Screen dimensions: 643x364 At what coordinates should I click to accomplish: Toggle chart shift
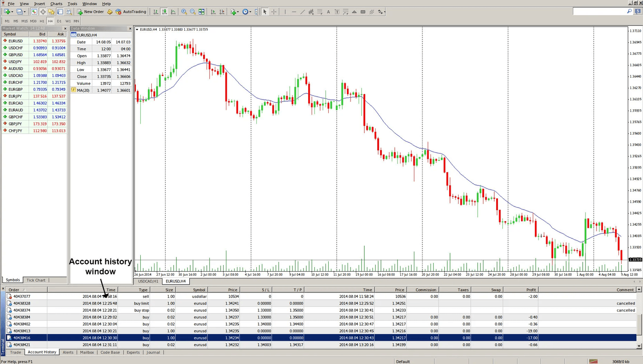coord(222,12)
